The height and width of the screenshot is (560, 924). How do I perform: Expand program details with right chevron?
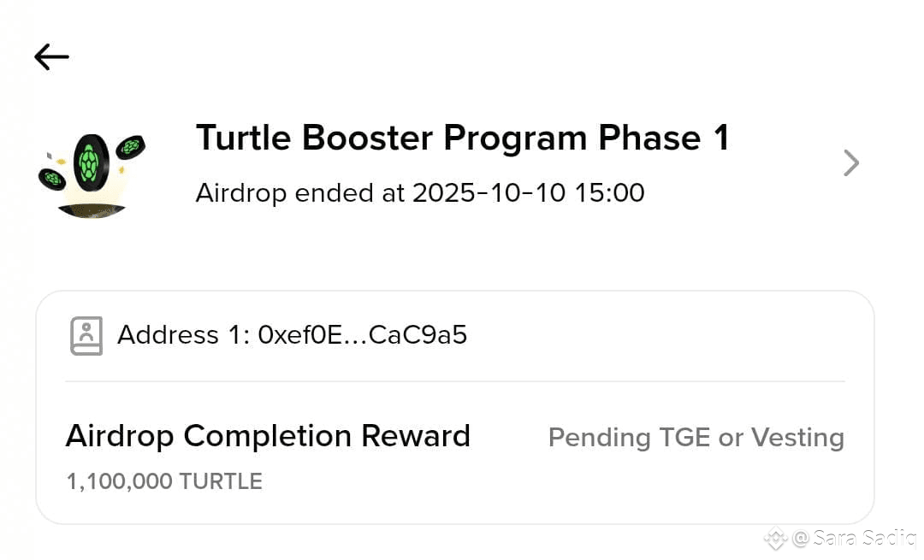point(851,163)
